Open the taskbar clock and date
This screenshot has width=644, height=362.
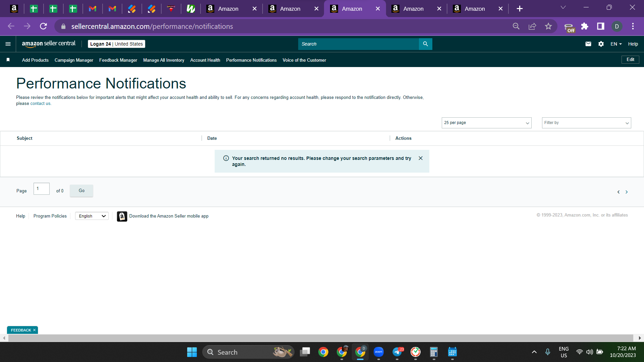(x=623, y=352)
